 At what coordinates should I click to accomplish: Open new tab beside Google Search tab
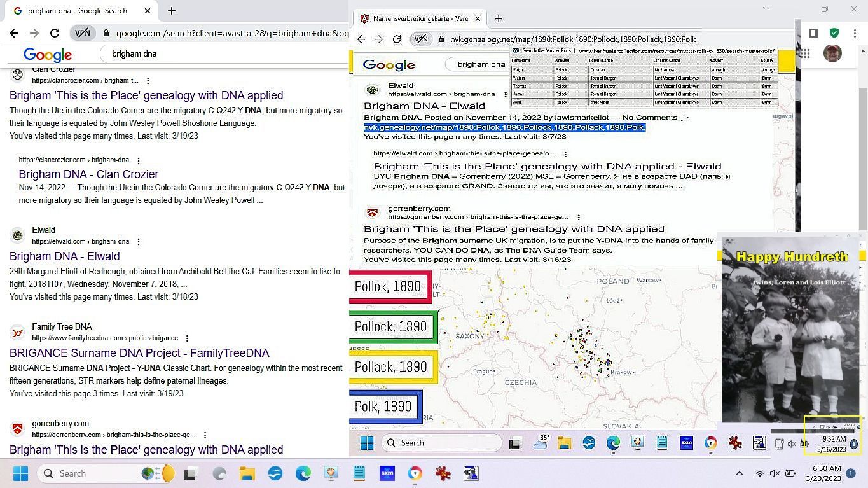tap(172, 11)
